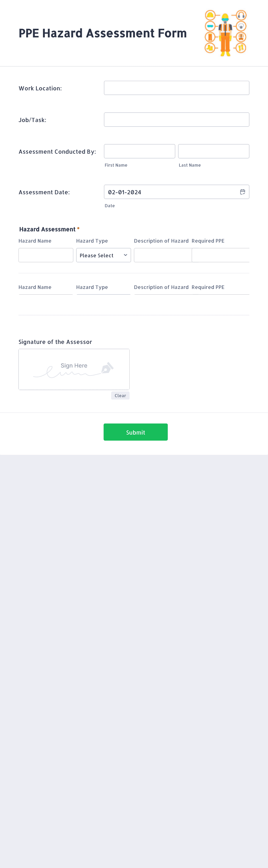Viewport: 268px width, 868px height.
Task: Click the ear protection headphones icon
Action: point(241,15)
